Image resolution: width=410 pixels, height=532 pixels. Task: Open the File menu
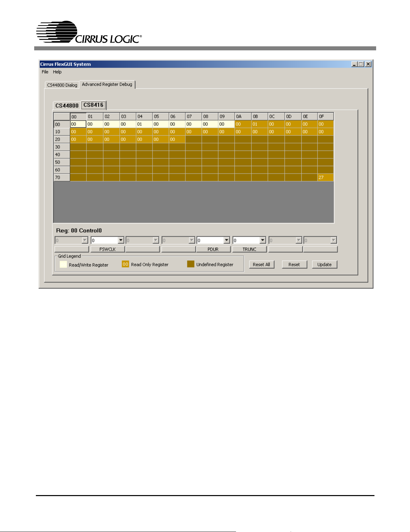(45, 72)
